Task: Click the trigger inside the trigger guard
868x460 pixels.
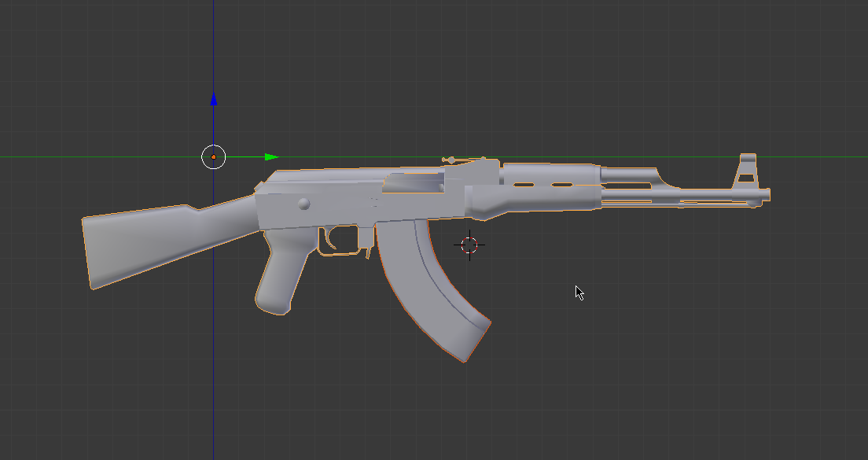Action: coord(331,238)
